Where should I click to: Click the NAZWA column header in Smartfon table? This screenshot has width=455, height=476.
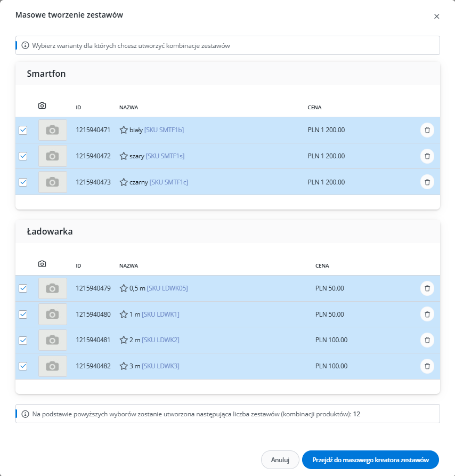click(128, 108)
